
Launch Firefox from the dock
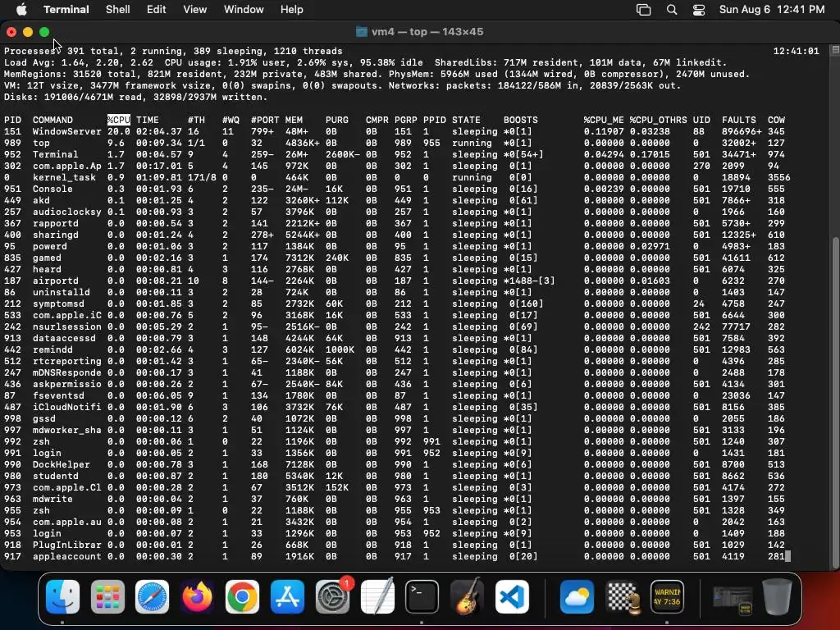click(x=197, y=596)
